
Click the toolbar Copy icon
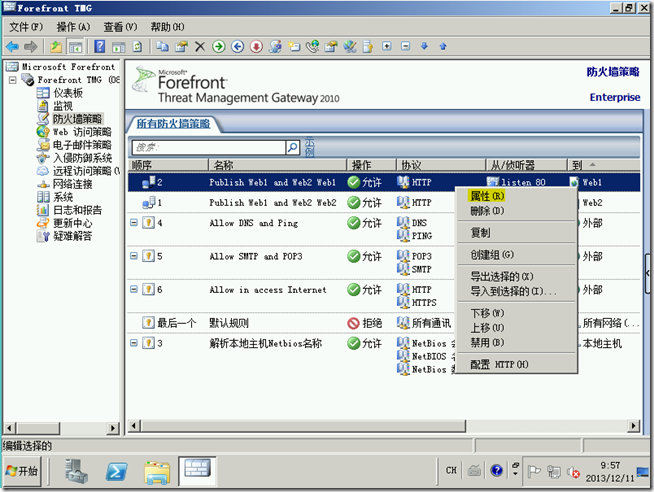pos(162,46)
